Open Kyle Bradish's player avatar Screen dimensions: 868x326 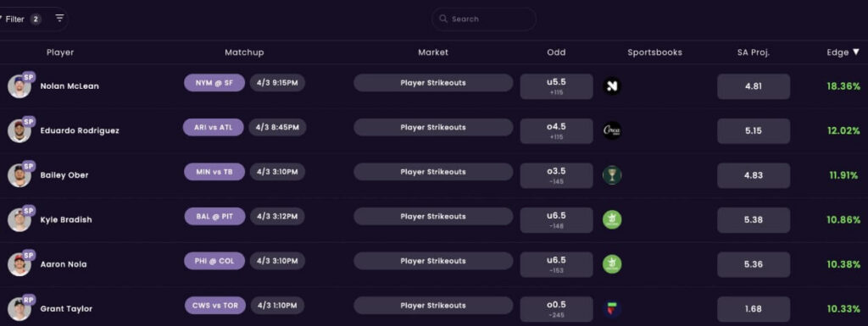click(x=19, y=220)
